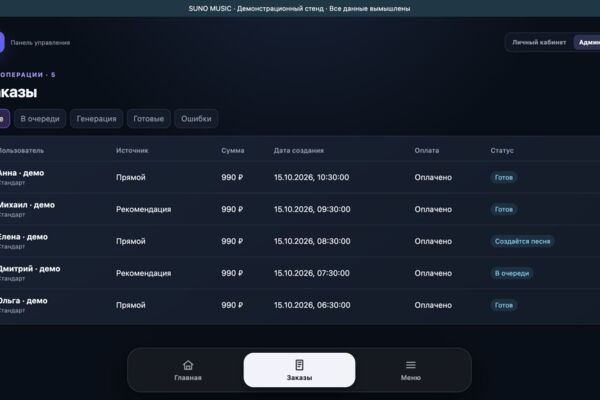Click Прямой source in Елена row
Viewport: 600px width, 400px height.
130,242
